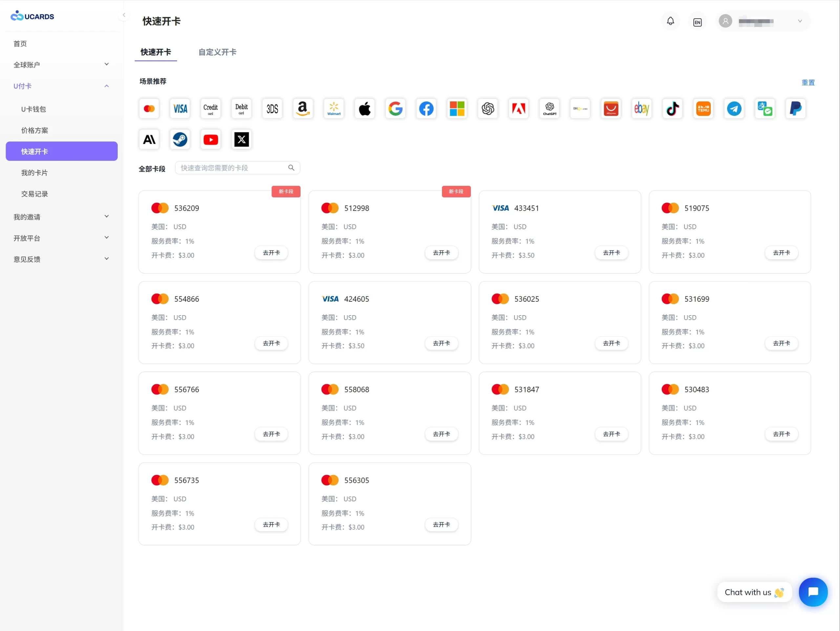Select the Temu scene icon
840x631 pixels.
pos(703,109)
